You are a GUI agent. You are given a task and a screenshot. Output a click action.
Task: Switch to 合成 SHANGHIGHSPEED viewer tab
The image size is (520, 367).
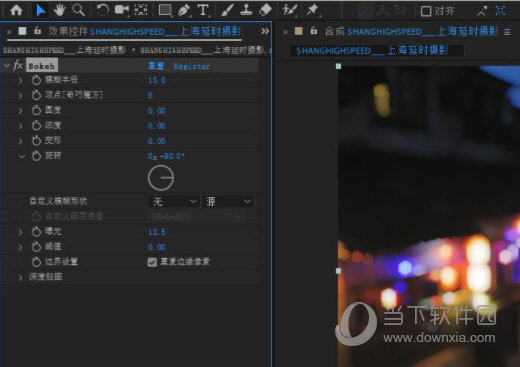coord(411,31)
